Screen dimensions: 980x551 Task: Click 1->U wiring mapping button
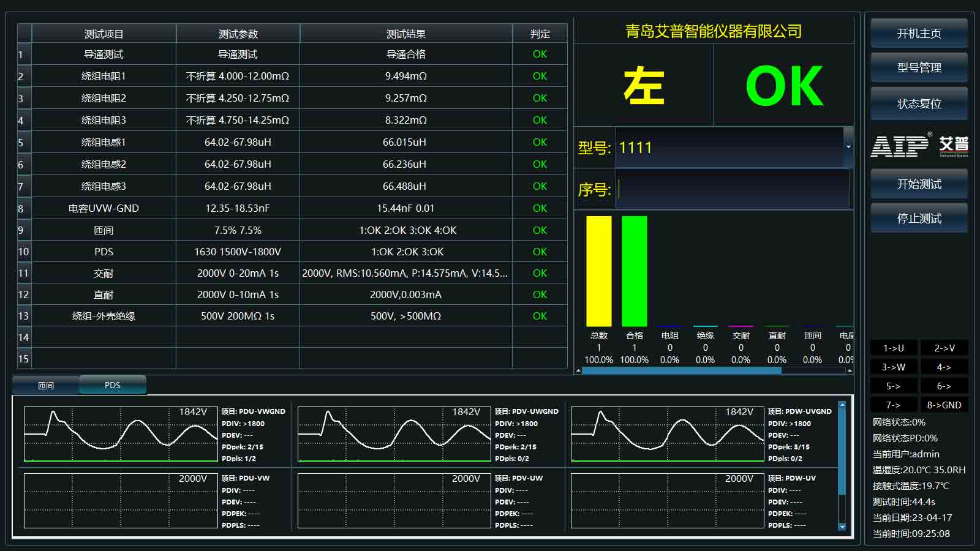pyautogui.click(x=893, y=348)
